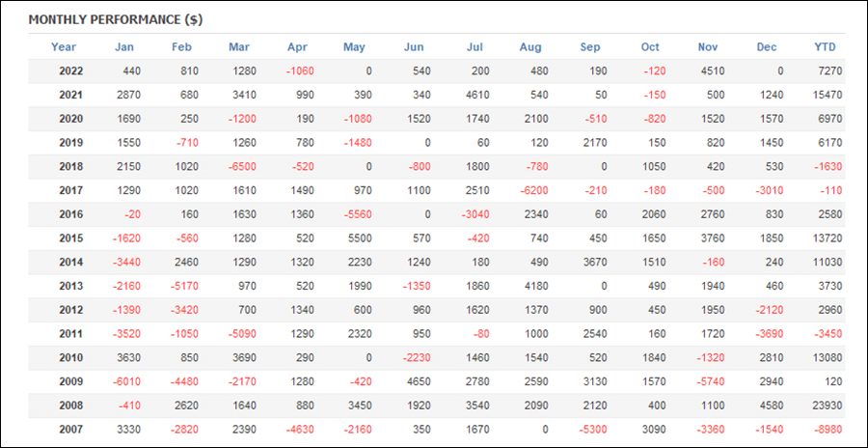Click the 2010 YTD total 13080
The height and width of the screenshot is (448, 868).
click(829, 358)
